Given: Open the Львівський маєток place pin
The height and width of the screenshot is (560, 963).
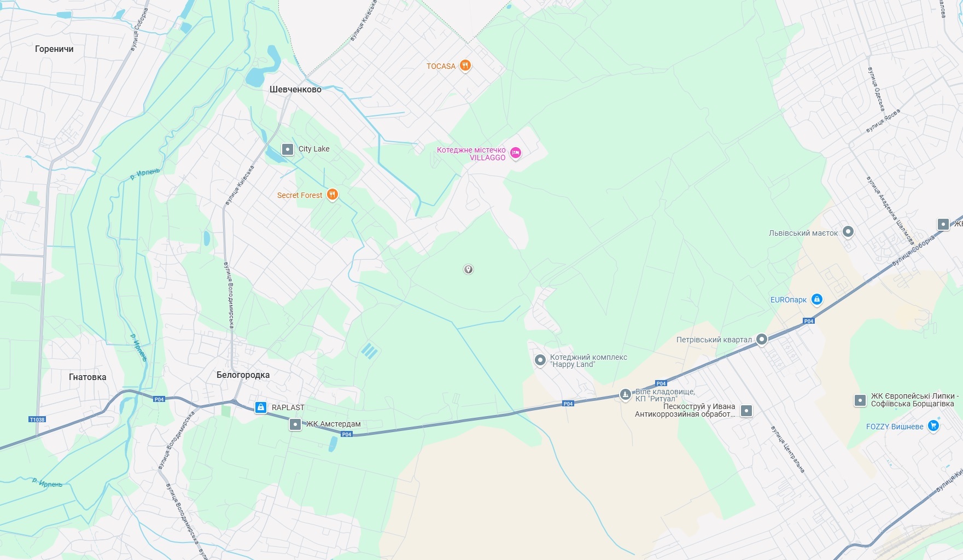Looking at the screenshot, I should [x=848, y=232].
